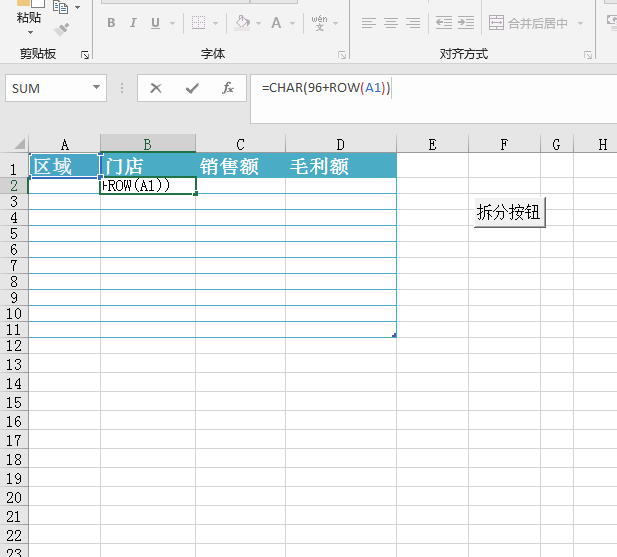617x557 pixels.
Task: Toggle Bold formatting
Action: pos(111,23)
